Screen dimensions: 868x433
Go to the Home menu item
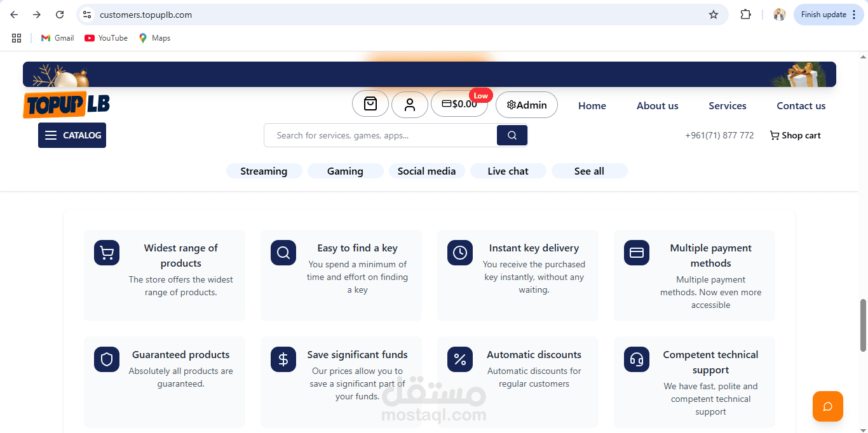(x=592, y=106)
